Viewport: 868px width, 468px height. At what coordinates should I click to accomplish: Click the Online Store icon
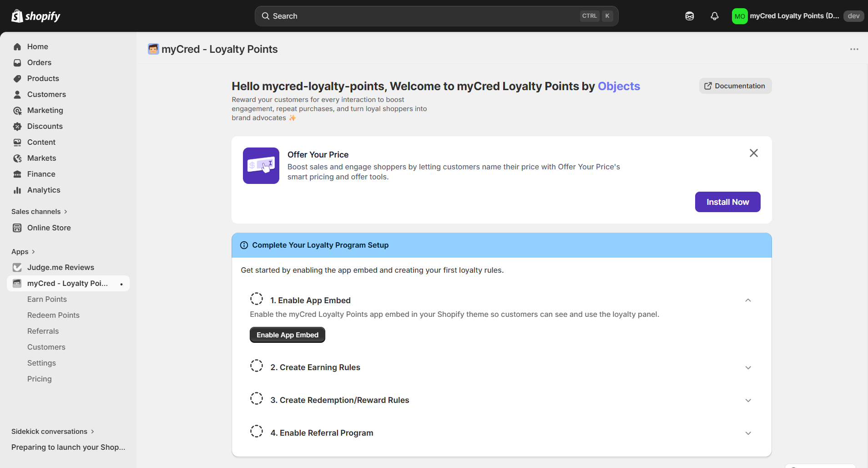17,228
